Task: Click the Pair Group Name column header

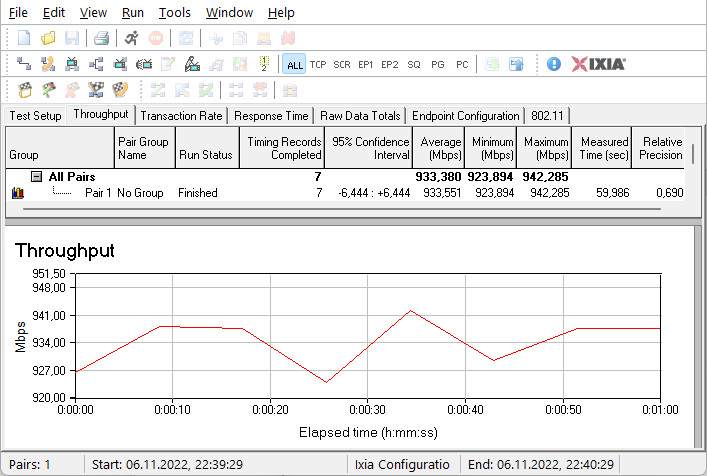Action: (x=145, y=148)
